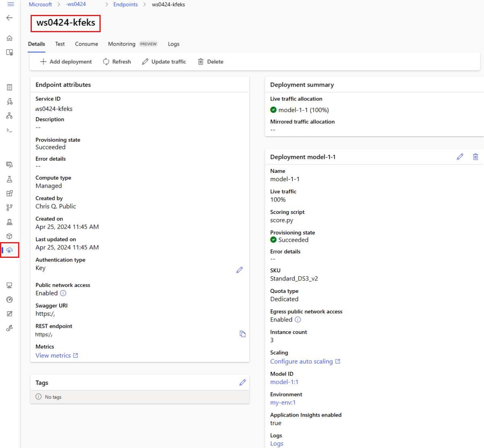Select the highlighted Endpoints sidebar icon
This screenshot has height=448, width=484.
pos(10,250)
